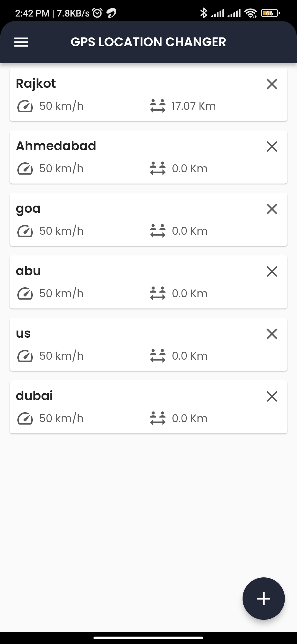Tap the 17.07 Km distance value
This screenshot has width=297, height=644.
tap(194, 106)
